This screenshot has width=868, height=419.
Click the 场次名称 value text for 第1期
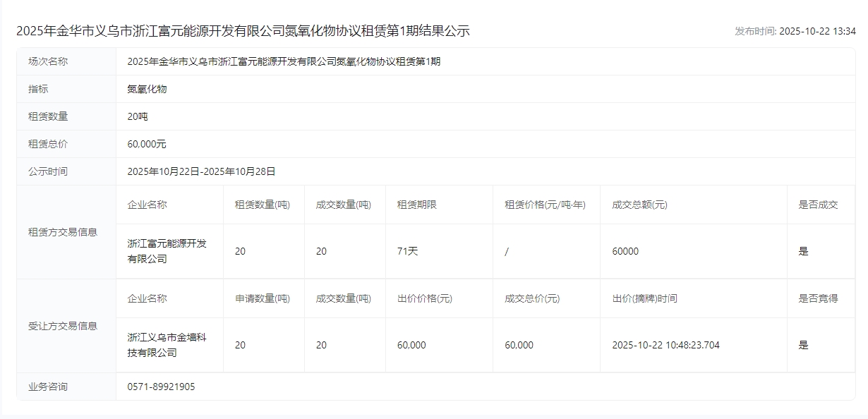(x=284, y=61)
